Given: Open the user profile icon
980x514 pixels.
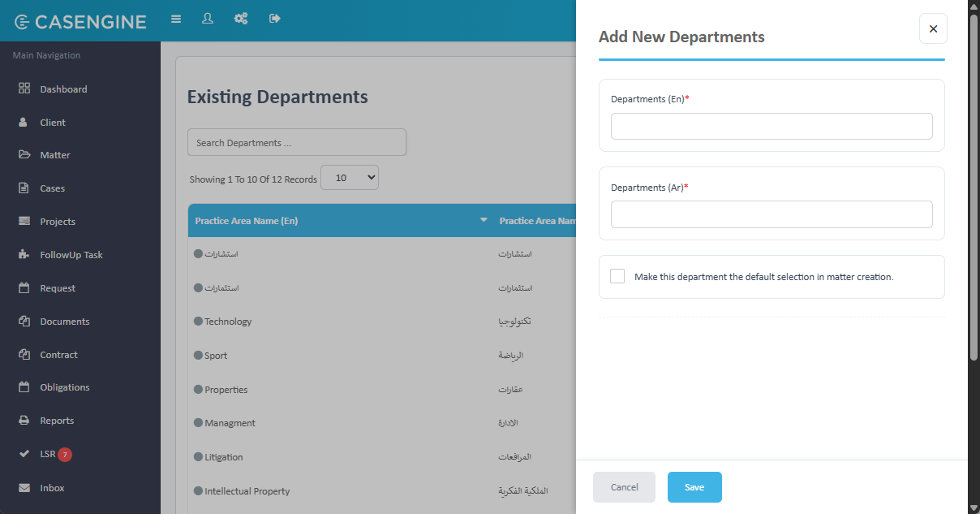Looking at the screenshot, I should 208,18.
